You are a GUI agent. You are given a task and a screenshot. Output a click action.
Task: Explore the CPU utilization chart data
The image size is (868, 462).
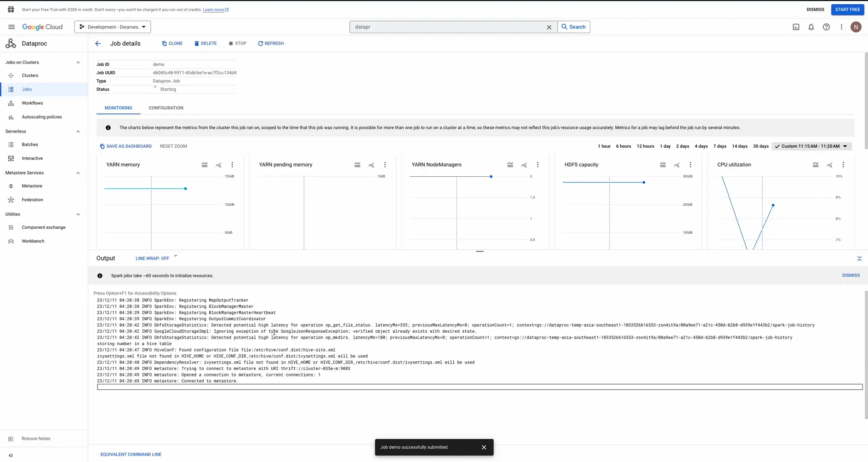[829, 165]
